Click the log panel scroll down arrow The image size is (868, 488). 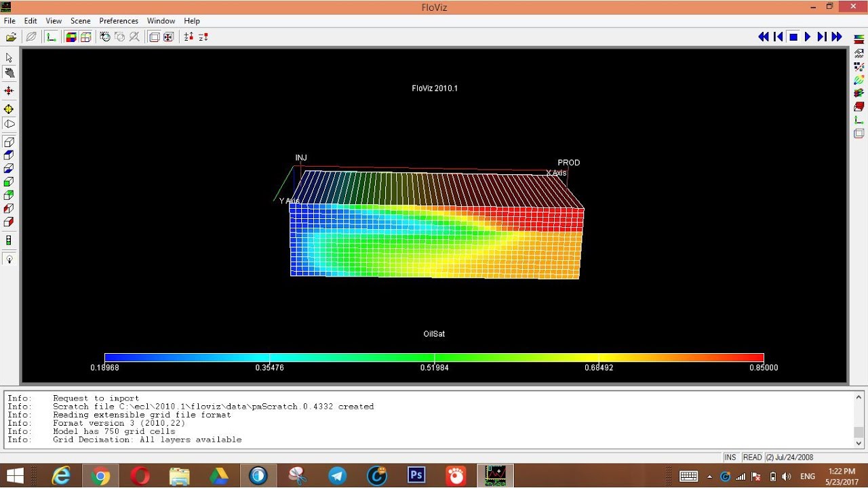click(x=859, y=443)
